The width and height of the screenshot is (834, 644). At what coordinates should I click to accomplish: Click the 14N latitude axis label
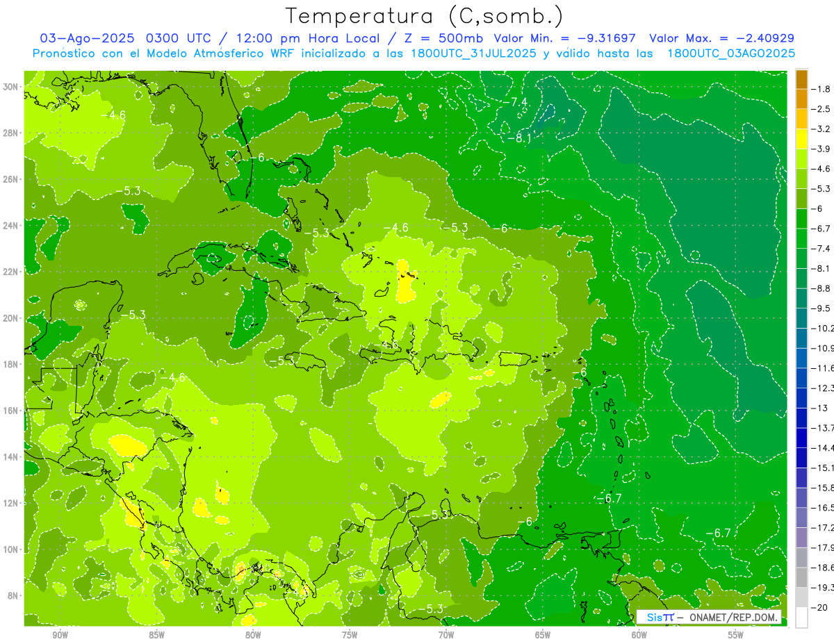coord(11,457)
